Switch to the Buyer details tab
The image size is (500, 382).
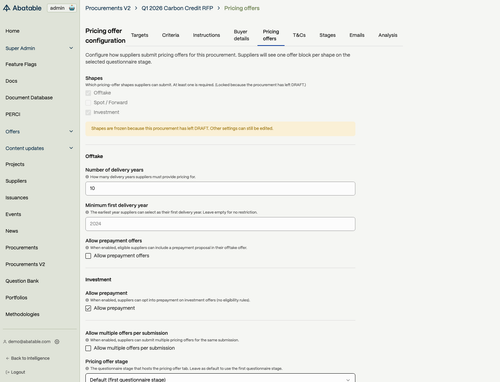point(241,35)
